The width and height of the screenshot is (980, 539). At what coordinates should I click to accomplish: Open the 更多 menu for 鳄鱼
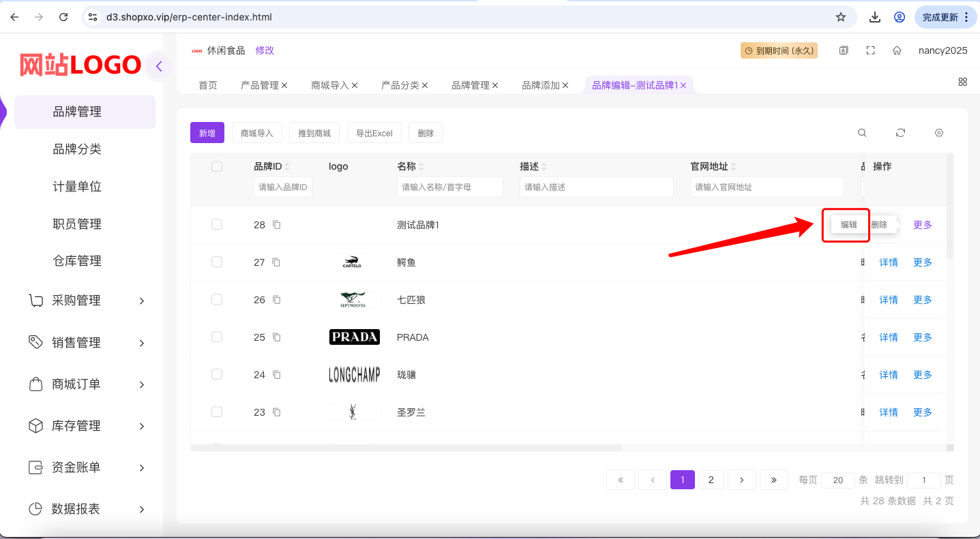(x=923, y=262)
